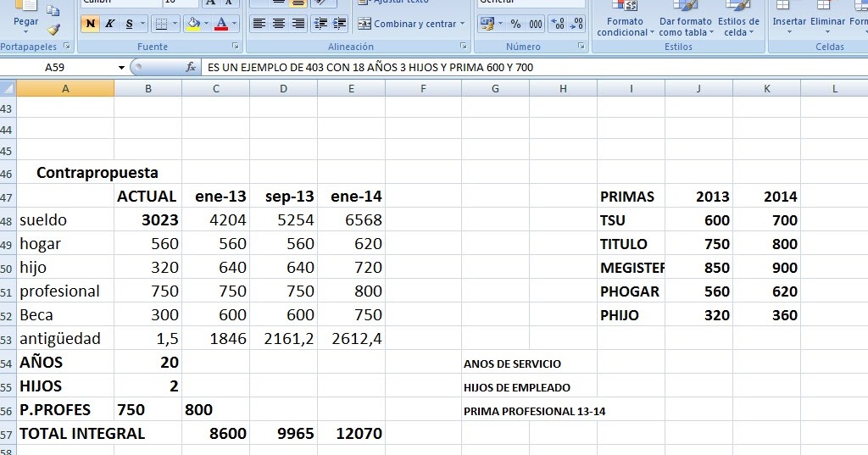The width and height of the screenshot is (868, 455).
Task: Click the cell with 6568
Action: (x=351, y=220)
